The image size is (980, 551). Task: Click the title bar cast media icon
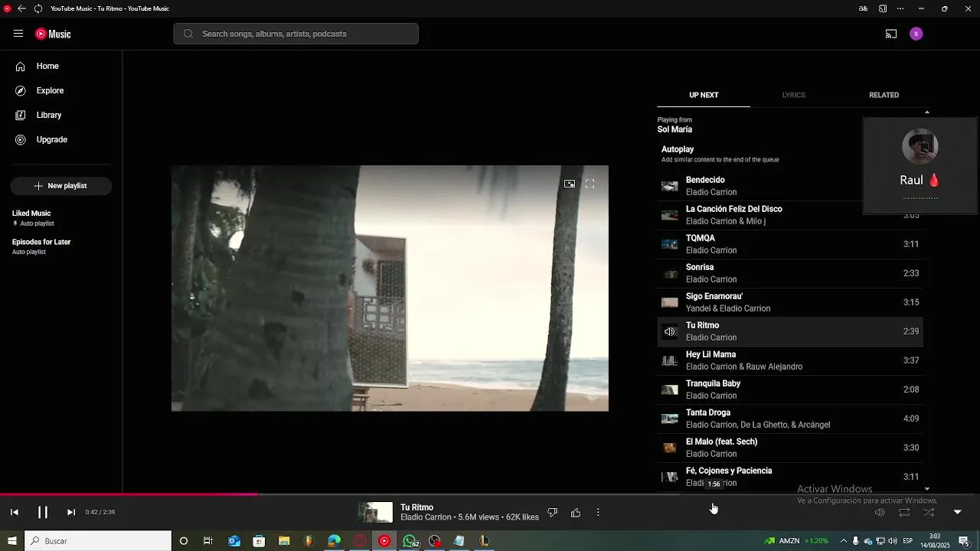883,8
